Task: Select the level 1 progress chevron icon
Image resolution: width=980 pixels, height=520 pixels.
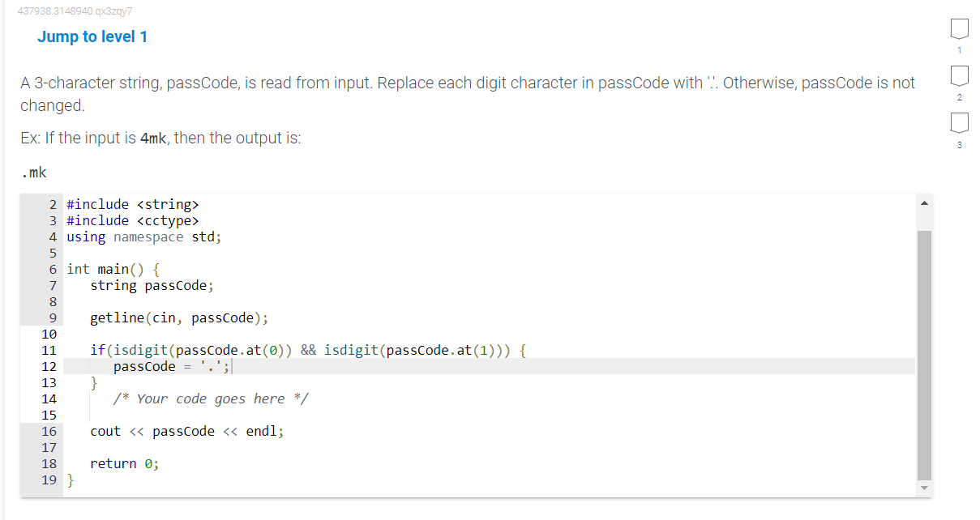Action: point(959,28)
